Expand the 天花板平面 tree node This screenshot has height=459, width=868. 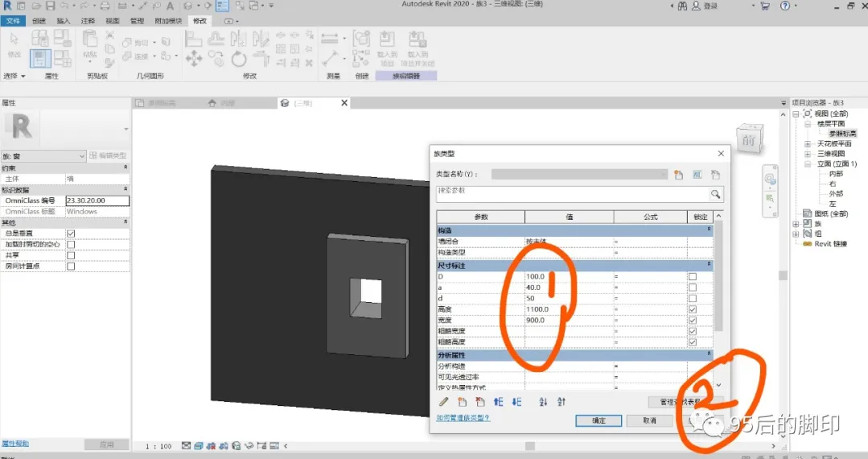coord(808,143)
